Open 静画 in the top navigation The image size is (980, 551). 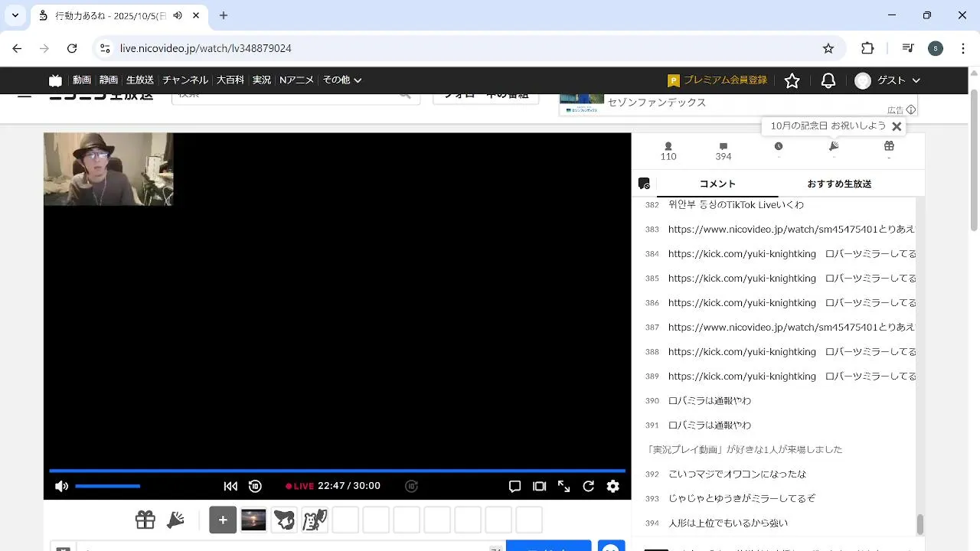pyautogui.click(x=109, y=80)
